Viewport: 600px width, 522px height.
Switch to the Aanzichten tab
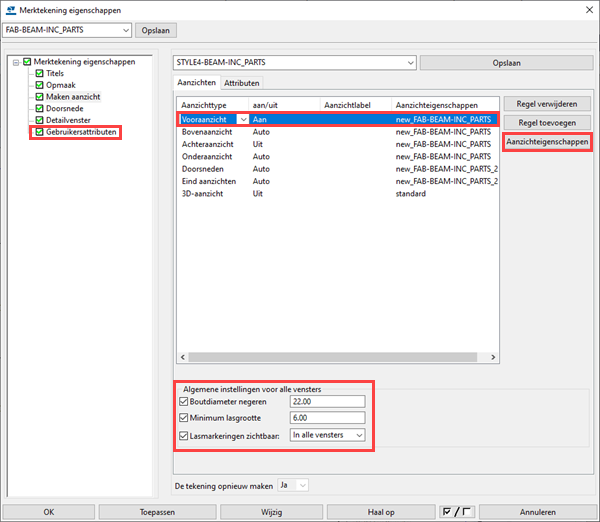pyautogui.click(x=196, y=83)
